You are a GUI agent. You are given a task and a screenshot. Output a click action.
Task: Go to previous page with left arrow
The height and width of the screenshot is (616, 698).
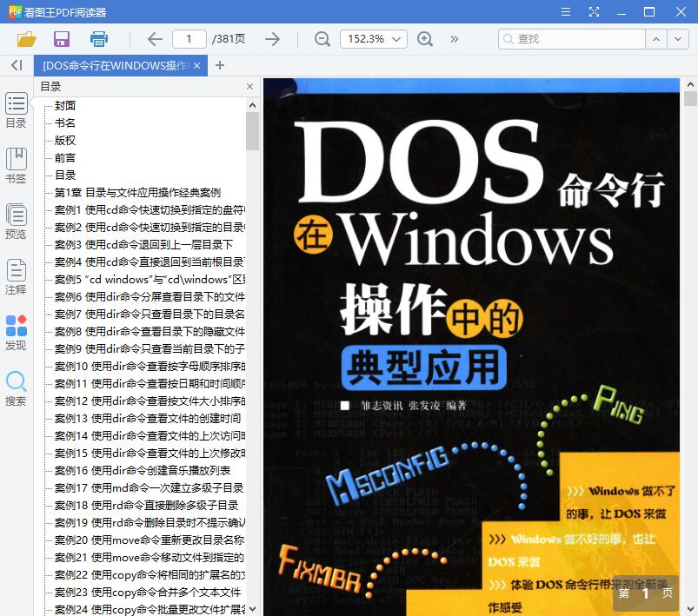pyautogui.click(x=155, y=39)
